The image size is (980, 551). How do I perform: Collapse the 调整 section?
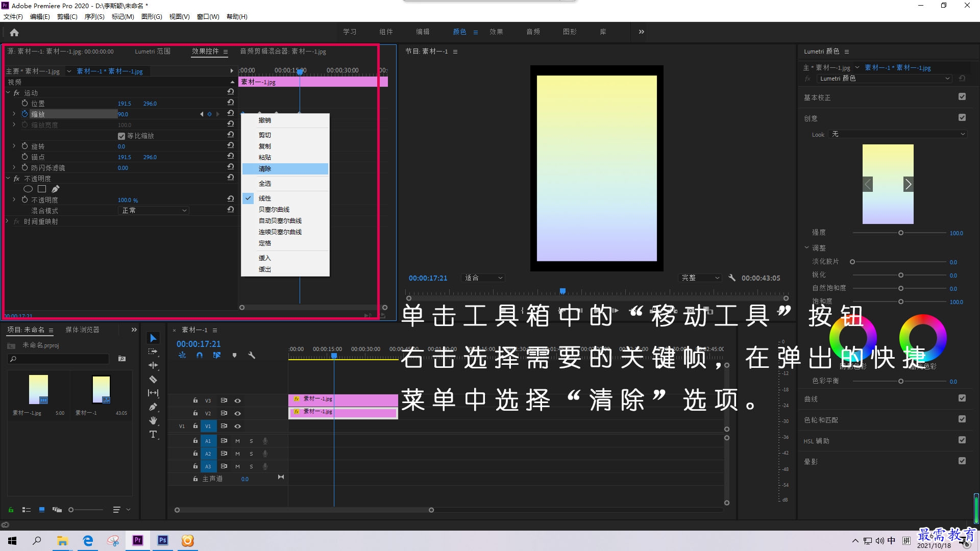click(807, 247)
